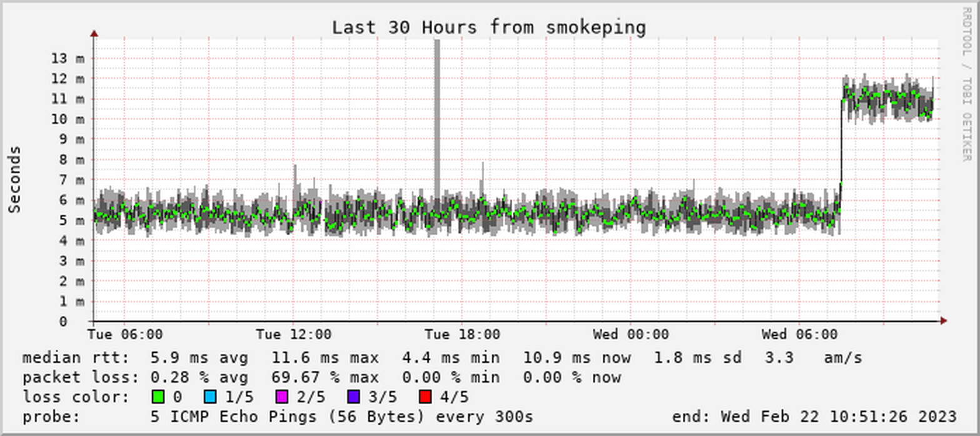Click the 'Wed 06:00' time axis label
This screenshot has width=980, height=436.
tap(799, 334)
